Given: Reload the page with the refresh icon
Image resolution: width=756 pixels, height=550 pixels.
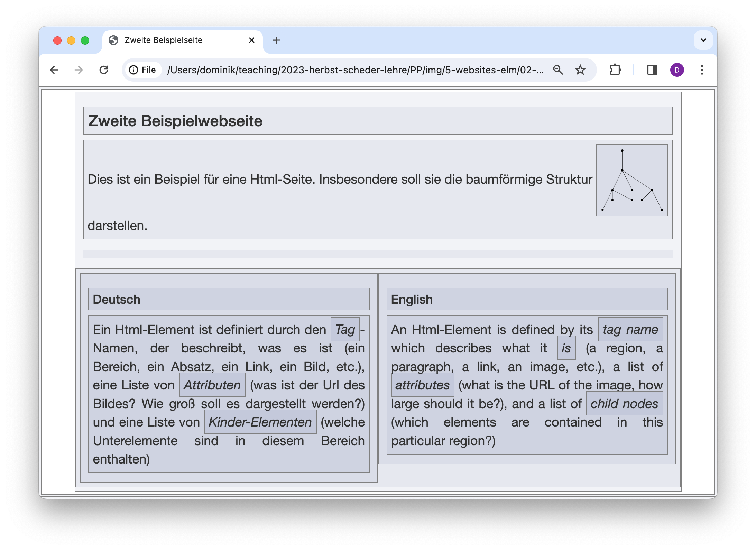Looking at the screenshot, I should click(104, 70).
